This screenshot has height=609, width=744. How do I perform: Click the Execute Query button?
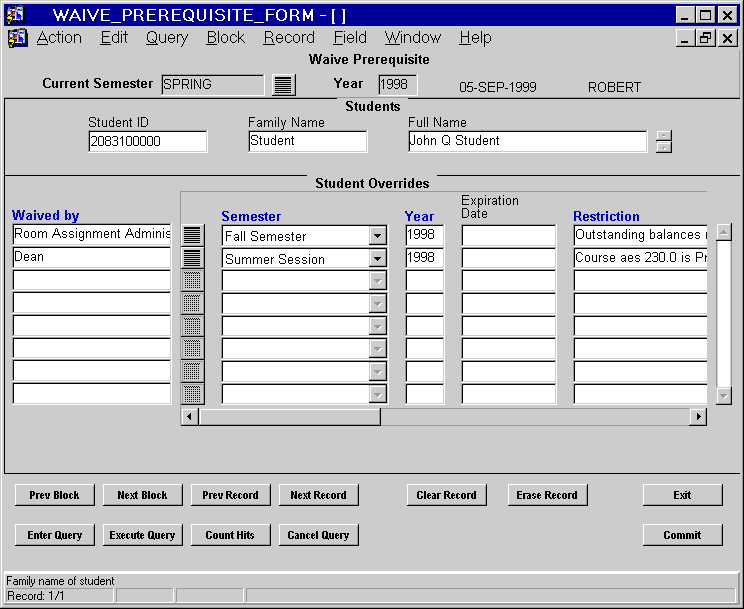click(142, 535)
